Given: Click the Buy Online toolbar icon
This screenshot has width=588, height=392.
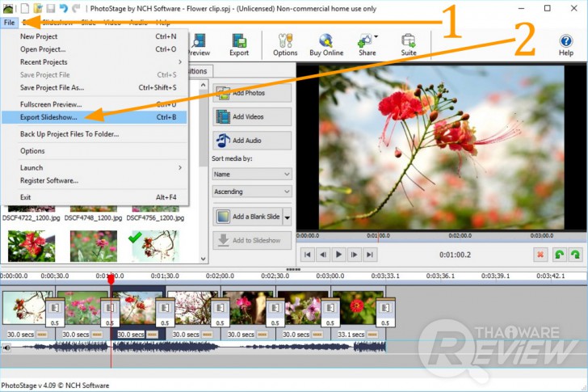Looking at the screenshot, I should coord(326,44).
